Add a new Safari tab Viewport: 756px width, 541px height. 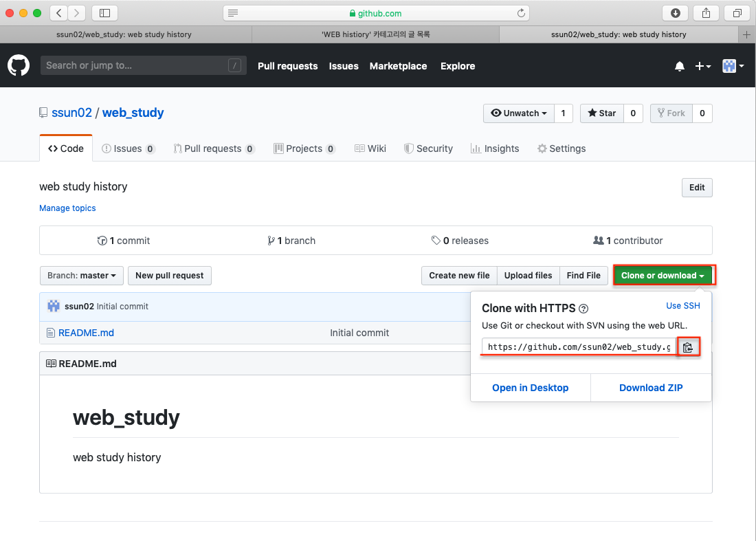pos(746,35)
